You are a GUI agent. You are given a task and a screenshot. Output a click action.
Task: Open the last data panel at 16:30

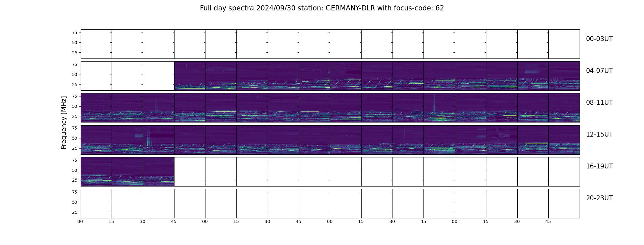pos(159,171)
